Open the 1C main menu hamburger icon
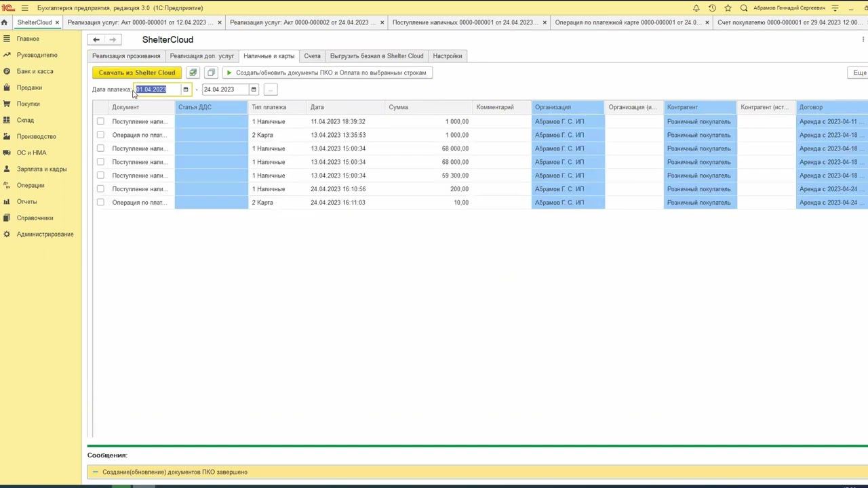Screen dimensions: 868x488 pos(25,8)
